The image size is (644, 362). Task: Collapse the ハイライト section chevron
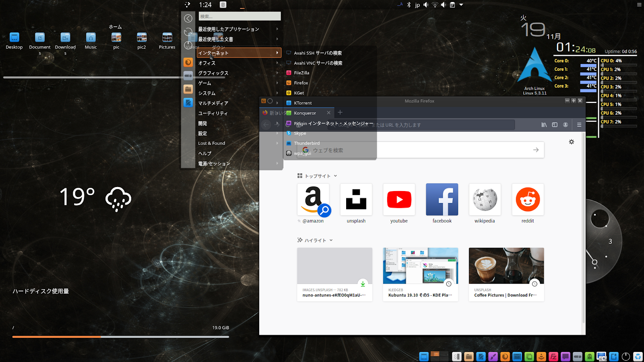pos(331,240)
